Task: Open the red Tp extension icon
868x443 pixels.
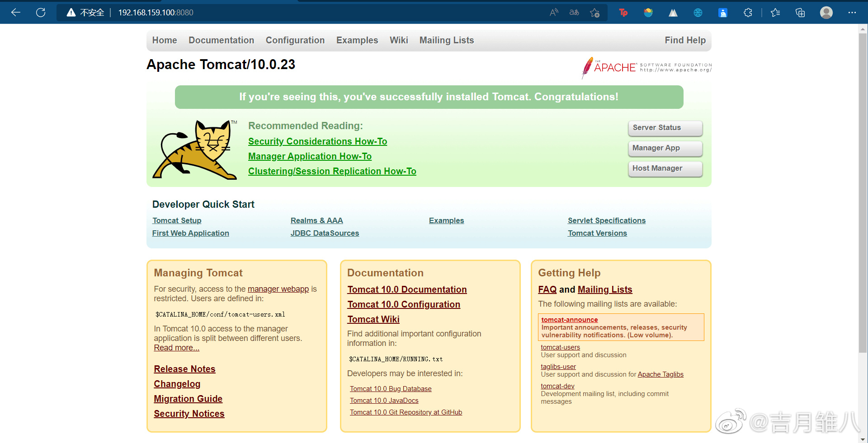Action: [623, 13]
